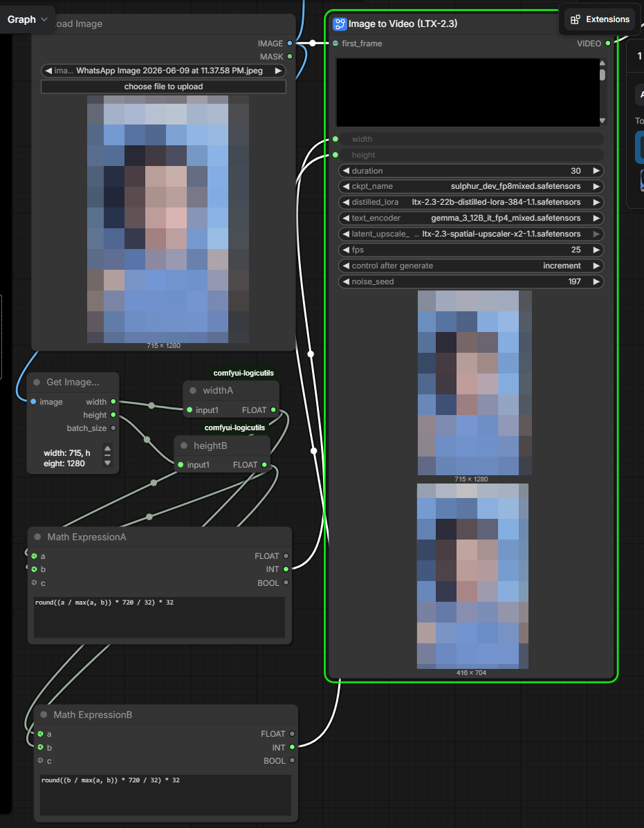Collapse Math ExpressionB node via its dot

pyautogui.click(x=44, y=715)
